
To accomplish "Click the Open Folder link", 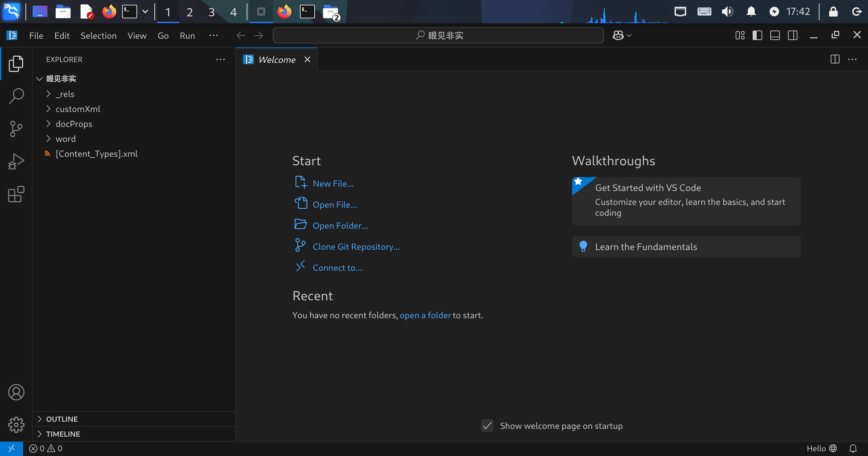I will (340, 226).
